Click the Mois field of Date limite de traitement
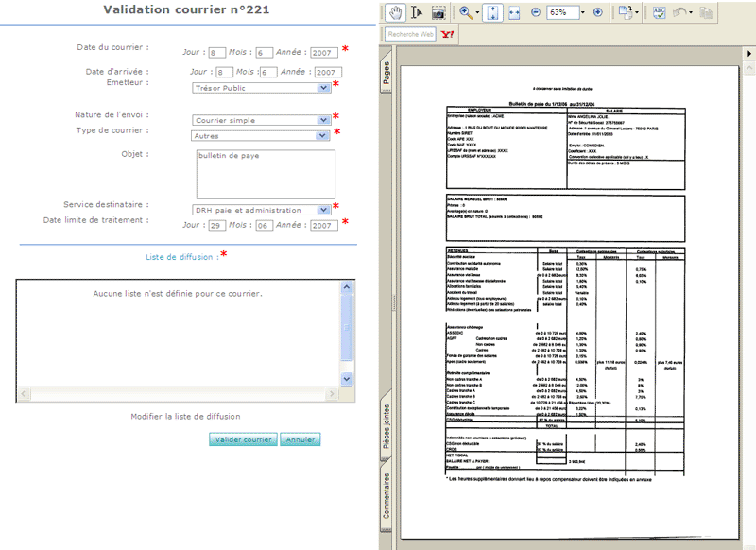The height and width of the screenshot is (550, 756). point(265,225)
